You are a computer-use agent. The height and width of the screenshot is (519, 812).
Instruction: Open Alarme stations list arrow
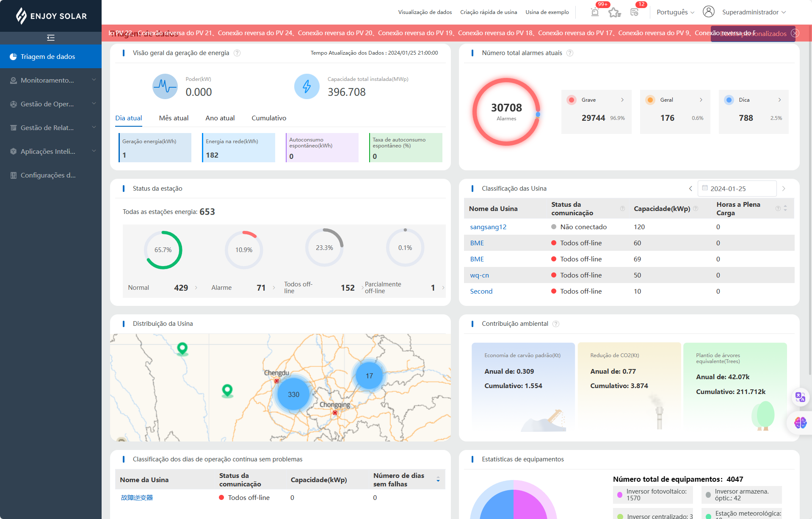[x=274, y=288]
